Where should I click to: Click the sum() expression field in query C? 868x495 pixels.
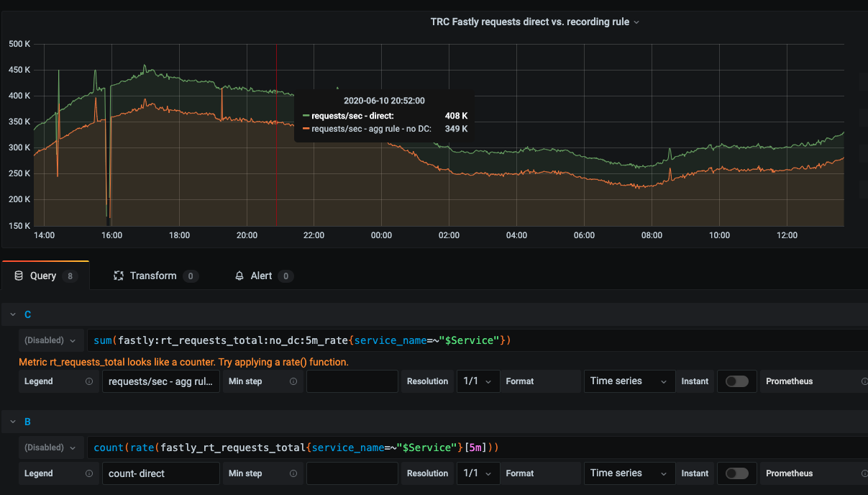[477, 340]
